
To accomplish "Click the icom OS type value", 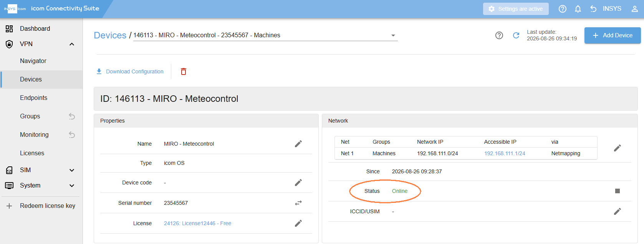I will pyautogui.click(x=174, y=163).
